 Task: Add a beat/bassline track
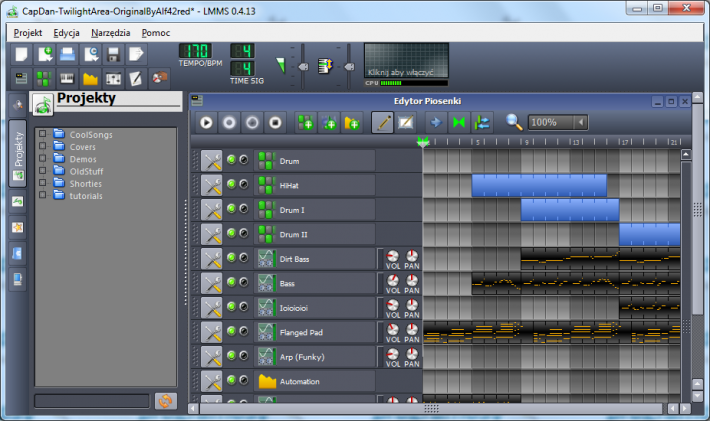pyautogui.click(x=305, y=122)
